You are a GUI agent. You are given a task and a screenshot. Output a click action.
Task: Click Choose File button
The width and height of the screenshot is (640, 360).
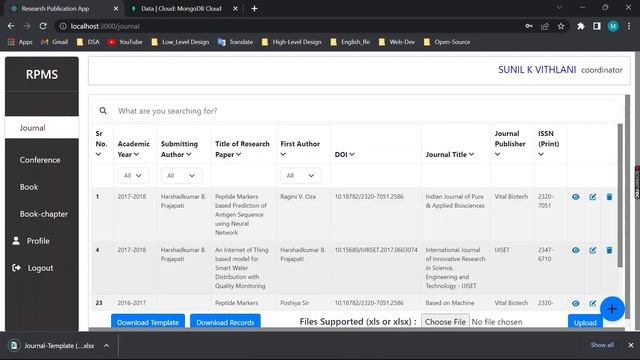(445, 322)
